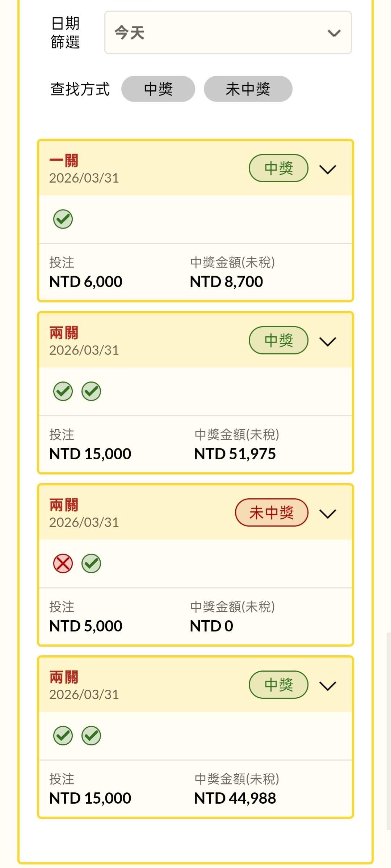Click the red X icon in the 未中獎 card
The image size is (391, 868).
63,563
